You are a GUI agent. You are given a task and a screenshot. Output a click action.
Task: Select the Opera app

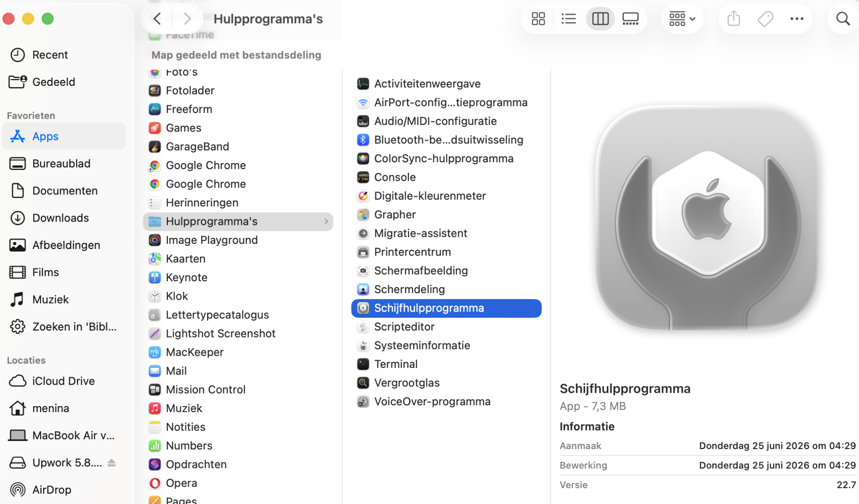tap(238, 483)
